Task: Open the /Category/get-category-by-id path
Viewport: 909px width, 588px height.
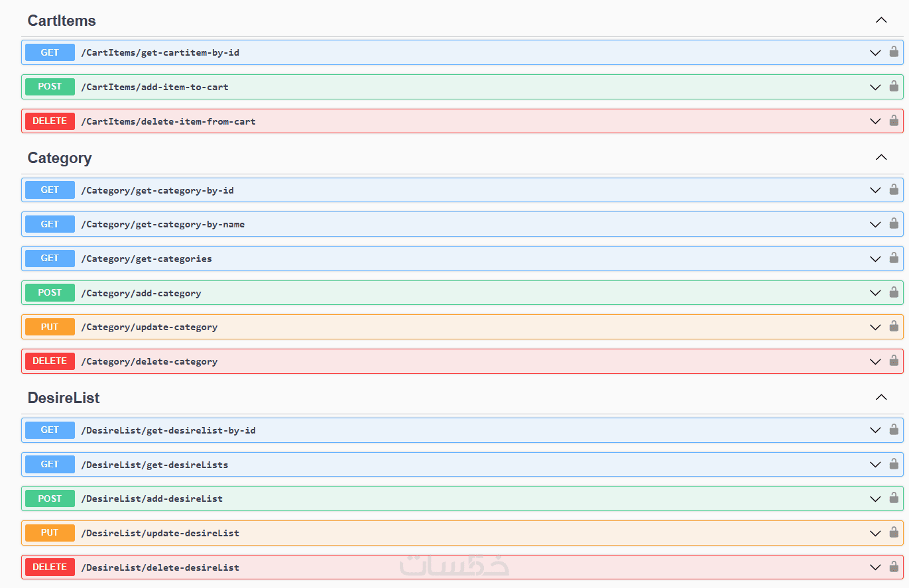Action: tap(158, 190)
